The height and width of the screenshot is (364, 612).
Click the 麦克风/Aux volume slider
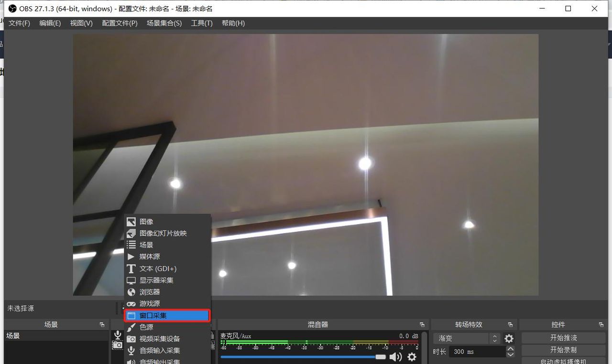303,357
